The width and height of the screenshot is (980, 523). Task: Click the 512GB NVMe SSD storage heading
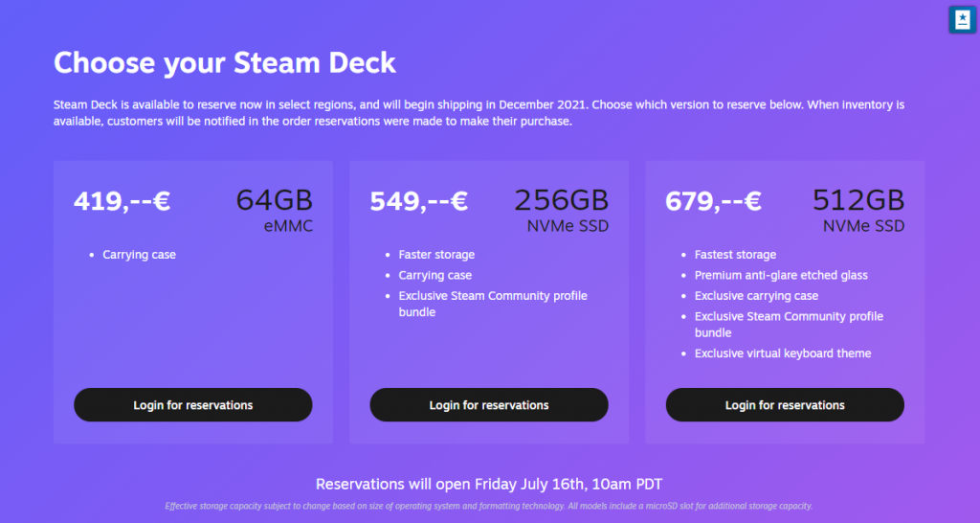click(x=858, y=210)
